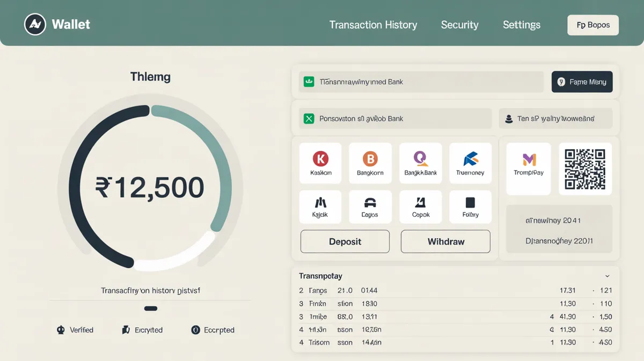Go to the Security menu item

click(x=459, y=25)
